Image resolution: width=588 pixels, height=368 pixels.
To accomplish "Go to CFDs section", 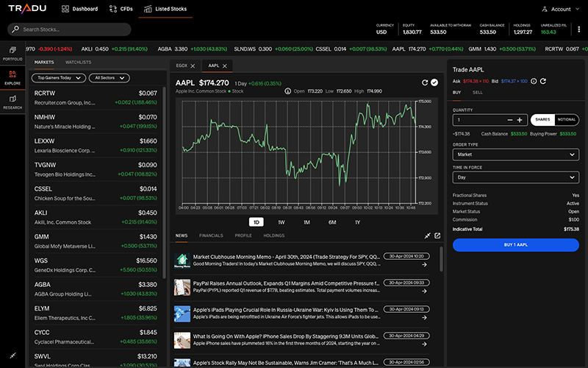I will [121, 9].
